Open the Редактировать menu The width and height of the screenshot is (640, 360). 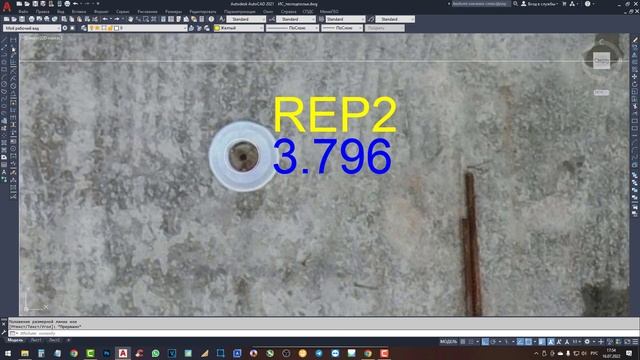coord(203,12)
